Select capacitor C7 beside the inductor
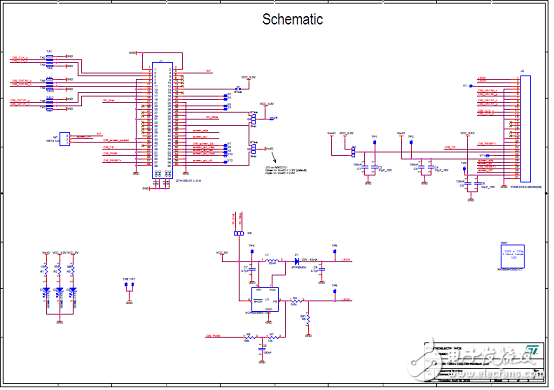 [x=252, y=269]
